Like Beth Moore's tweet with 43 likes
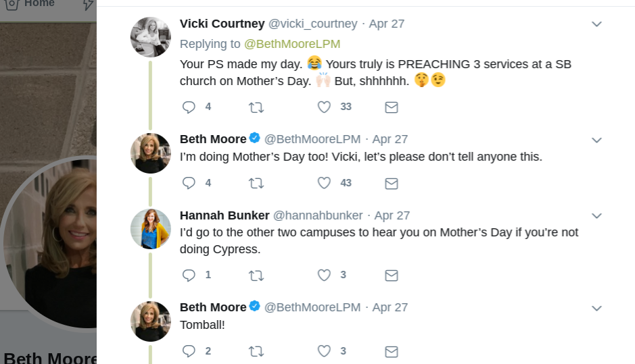The height and width of the screenshot is (364, 635). pos(325,183)
